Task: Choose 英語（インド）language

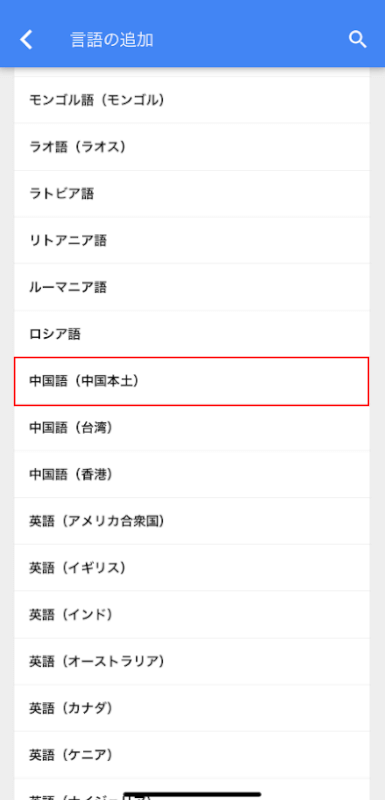Action: [192, 615]
